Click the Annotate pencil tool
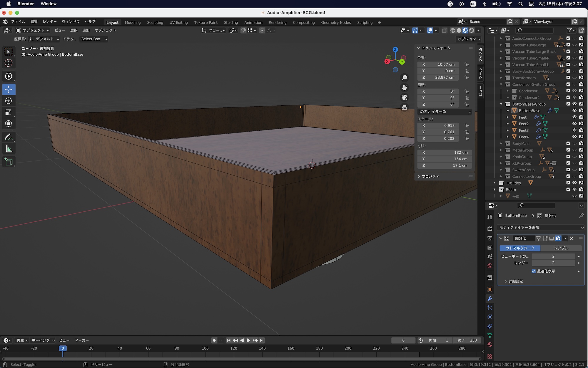The height and width of the screenshot is (368, 588). [9, 137]
